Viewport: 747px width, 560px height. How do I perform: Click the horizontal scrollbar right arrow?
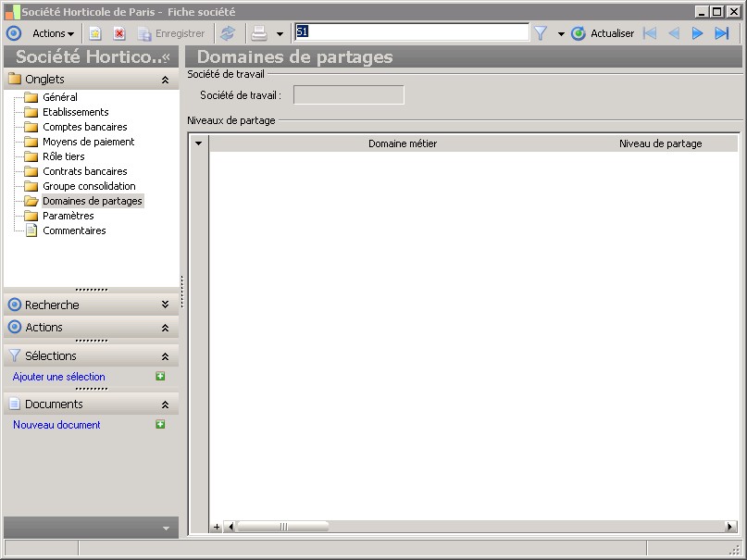pyautogui.click(x=729, y=527)
